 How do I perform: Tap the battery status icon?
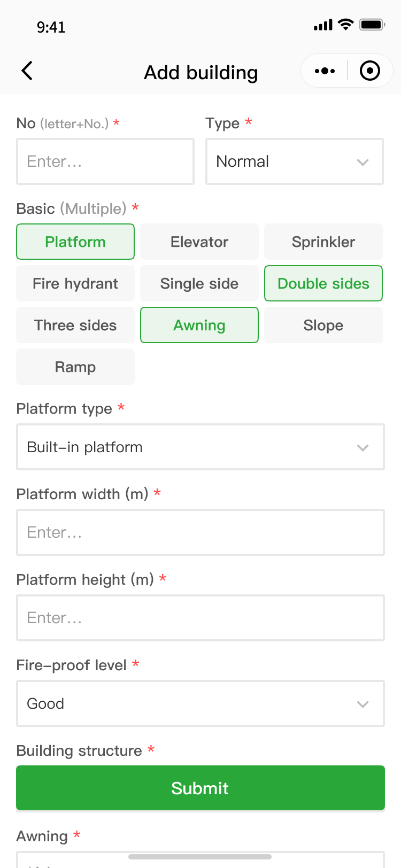point(372,25)
